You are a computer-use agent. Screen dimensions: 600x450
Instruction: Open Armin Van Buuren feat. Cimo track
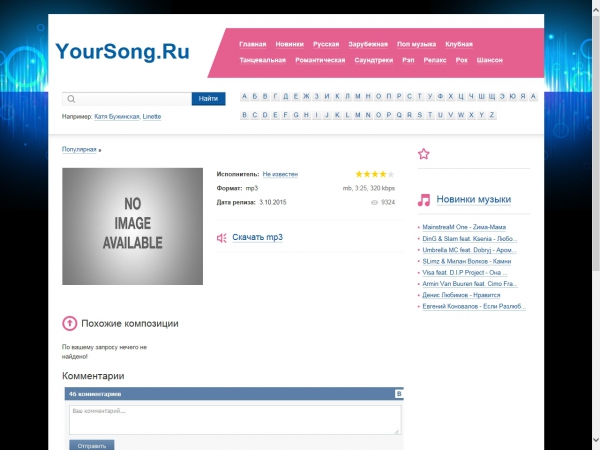[x=470, y=284]
